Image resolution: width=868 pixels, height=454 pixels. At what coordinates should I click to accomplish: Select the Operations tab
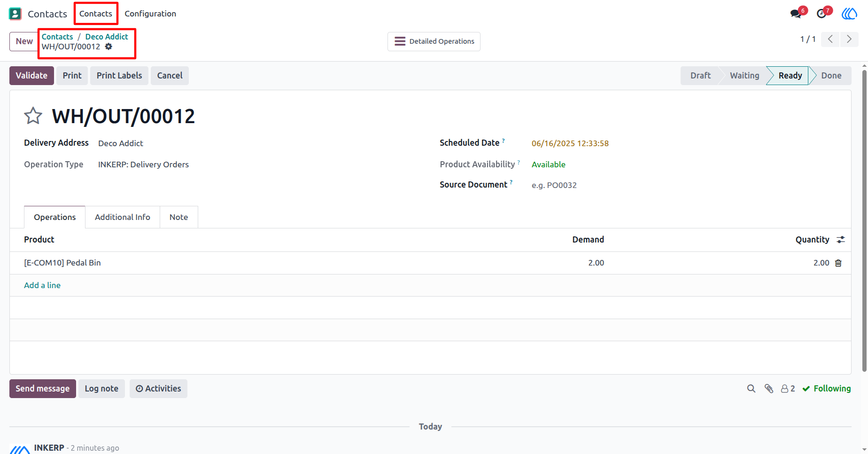point(54,217)
